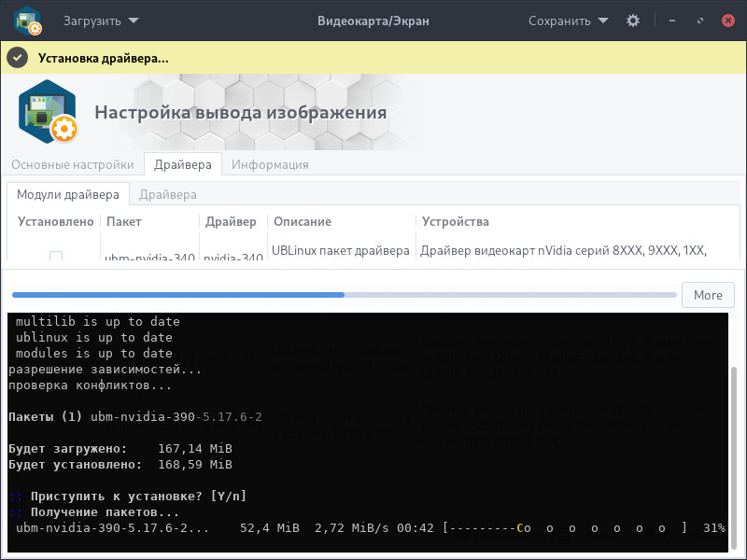Open the settings gear menu

[633, 21]
